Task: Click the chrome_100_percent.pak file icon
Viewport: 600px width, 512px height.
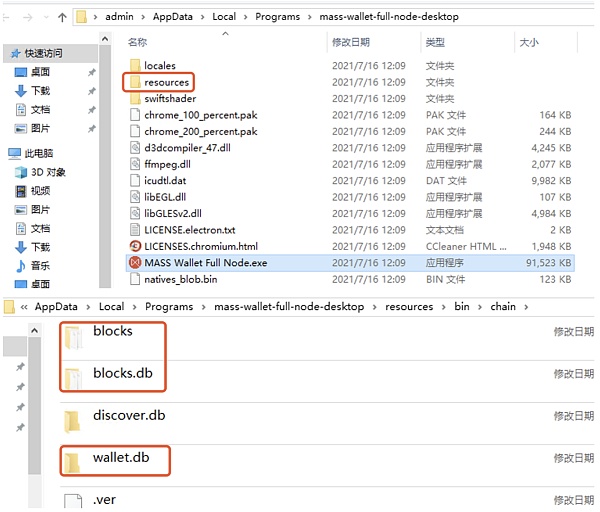Action: (135, 115)
